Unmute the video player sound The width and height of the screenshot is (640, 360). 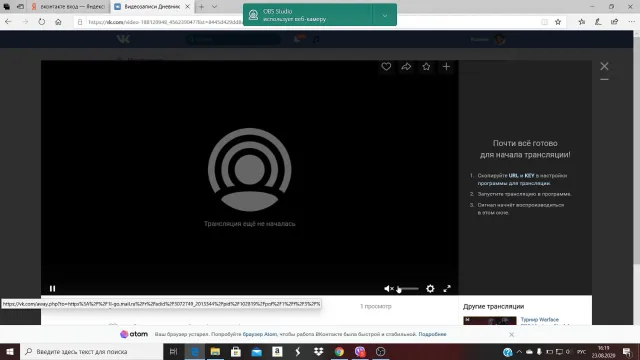(389, 289)
